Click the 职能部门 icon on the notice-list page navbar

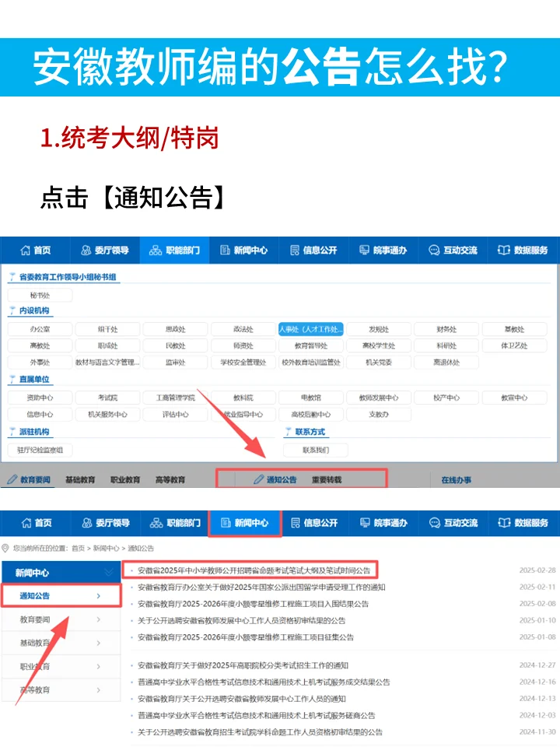click(156, 523)
